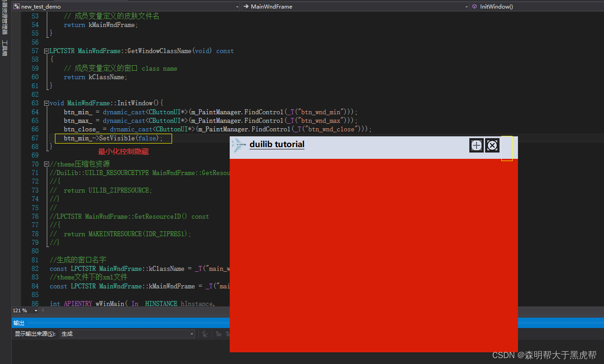Image resolution: width=604 pixels, height=364 pixels.
Task: Click the wWinMain declaration on line 86
Action: click(x=132, y=304)
